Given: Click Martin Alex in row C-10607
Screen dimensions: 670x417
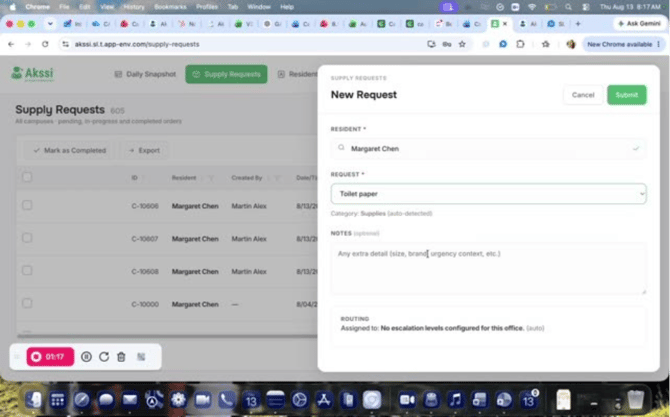Looking at the screenshot, I should pyautogui.click(x=249, y=239).
